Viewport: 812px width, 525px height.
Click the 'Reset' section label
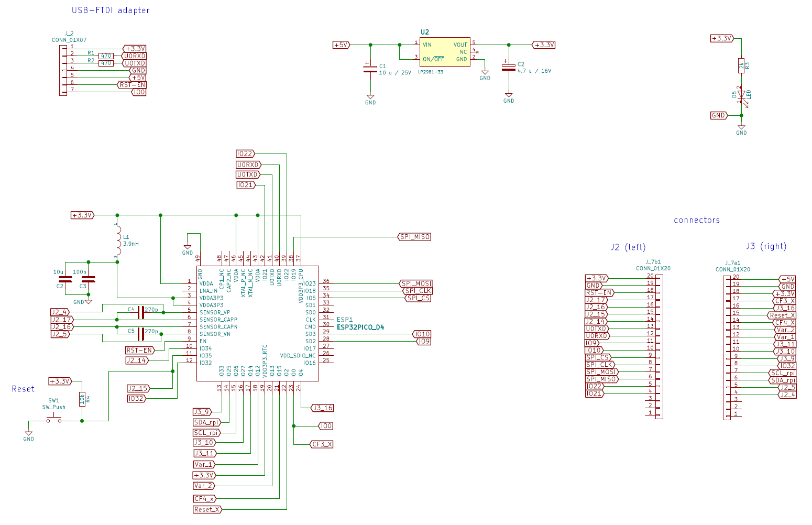pos(23,389)
